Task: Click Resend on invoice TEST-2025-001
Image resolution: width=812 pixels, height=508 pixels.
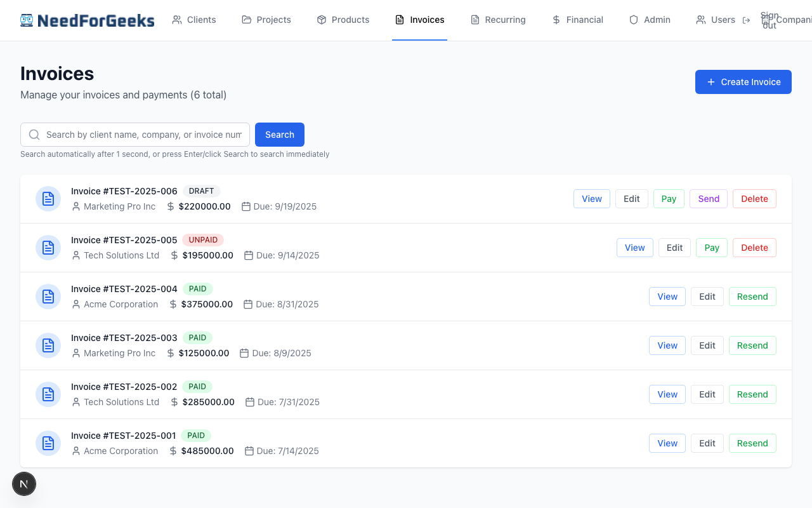Action: click(x=752, y=443)
